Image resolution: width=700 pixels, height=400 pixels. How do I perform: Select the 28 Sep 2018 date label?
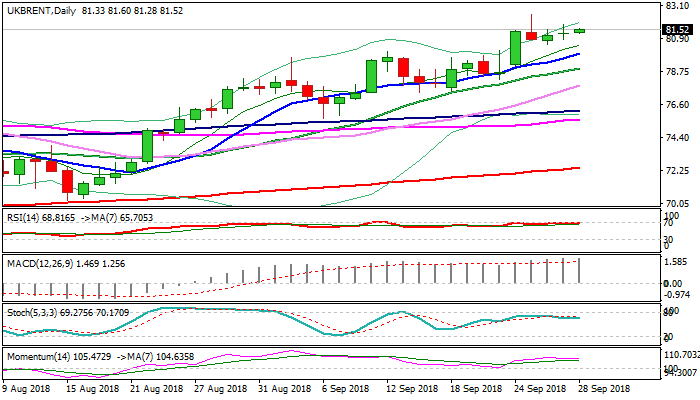pos(601,387)
